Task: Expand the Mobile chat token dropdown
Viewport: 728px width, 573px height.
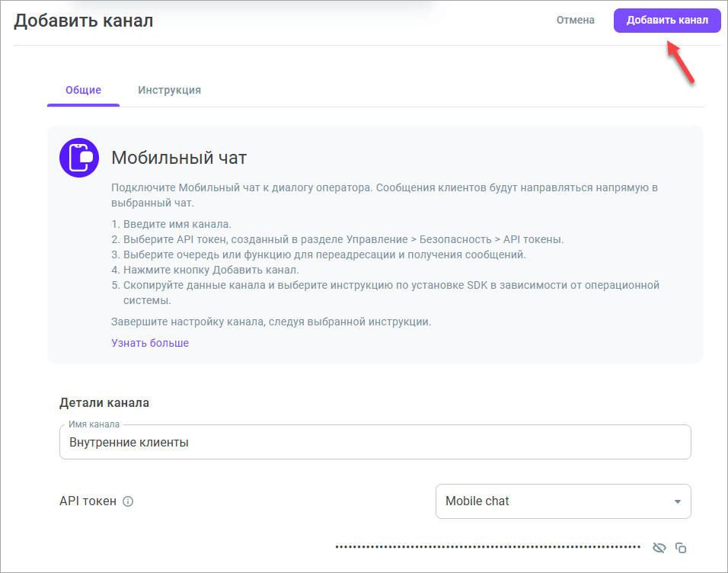Action: point(564,501)
